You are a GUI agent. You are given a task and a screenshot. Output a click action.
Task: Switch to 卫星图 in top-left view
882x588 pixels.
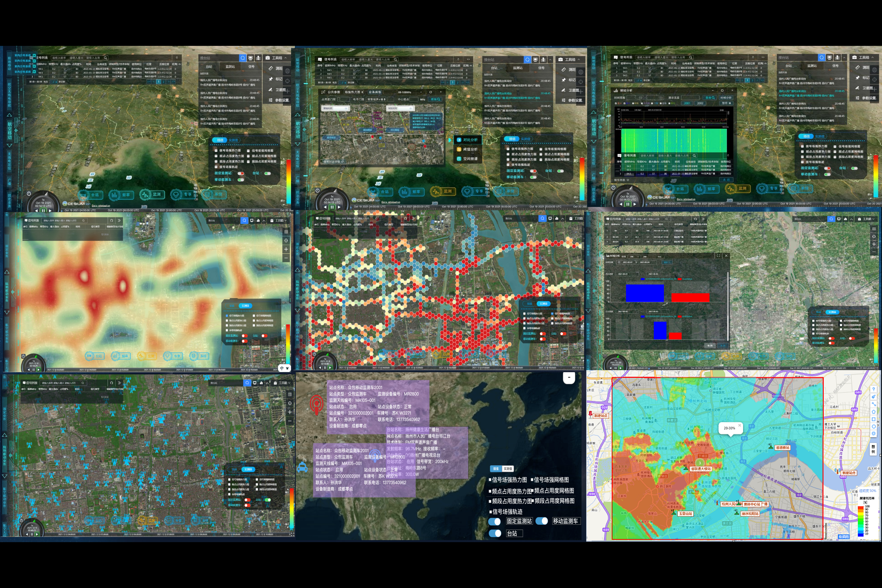click(x=277, y=90)
